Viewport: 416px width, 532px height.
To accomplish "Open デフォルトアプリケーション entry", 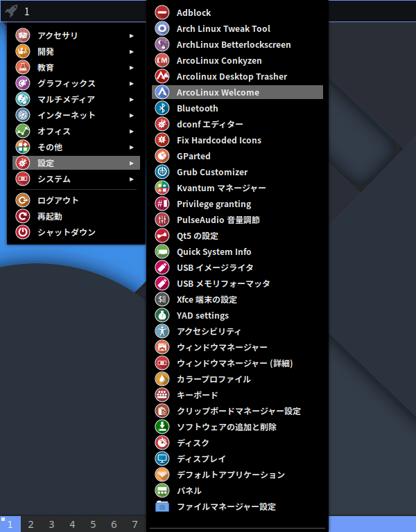I will [237, 475].
